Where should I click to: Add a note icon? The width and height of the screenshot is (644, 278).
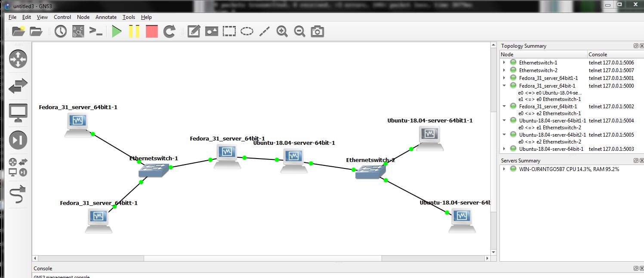coord(194,31)
